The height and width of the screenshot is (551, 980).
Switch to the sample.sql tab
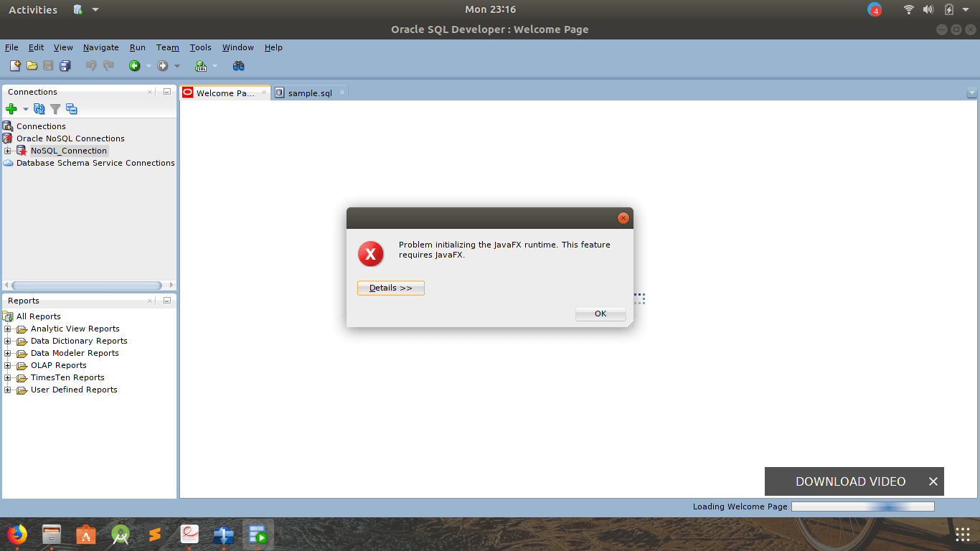pos(309,93)
